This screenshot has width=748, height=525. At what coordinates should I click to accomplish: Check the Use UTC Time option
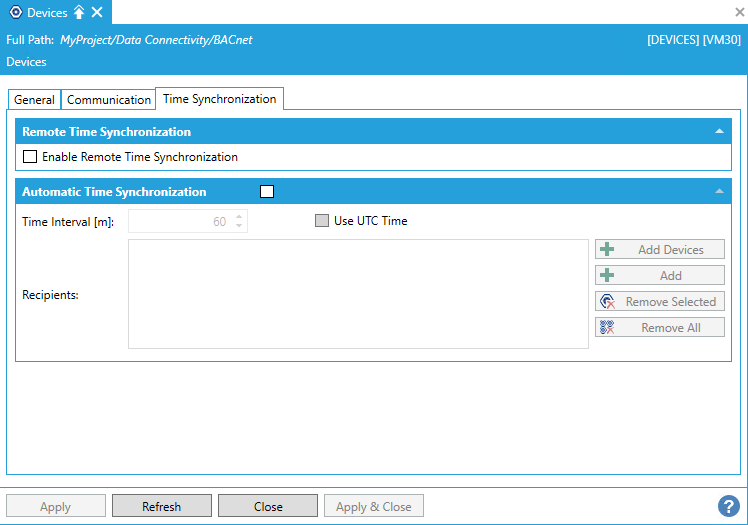click(x=322, y=221)
